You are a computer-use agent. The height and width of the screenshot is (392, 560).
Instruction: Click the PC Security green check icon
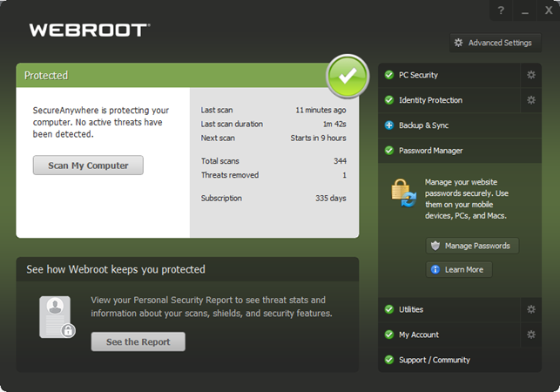tap(389, 75)
